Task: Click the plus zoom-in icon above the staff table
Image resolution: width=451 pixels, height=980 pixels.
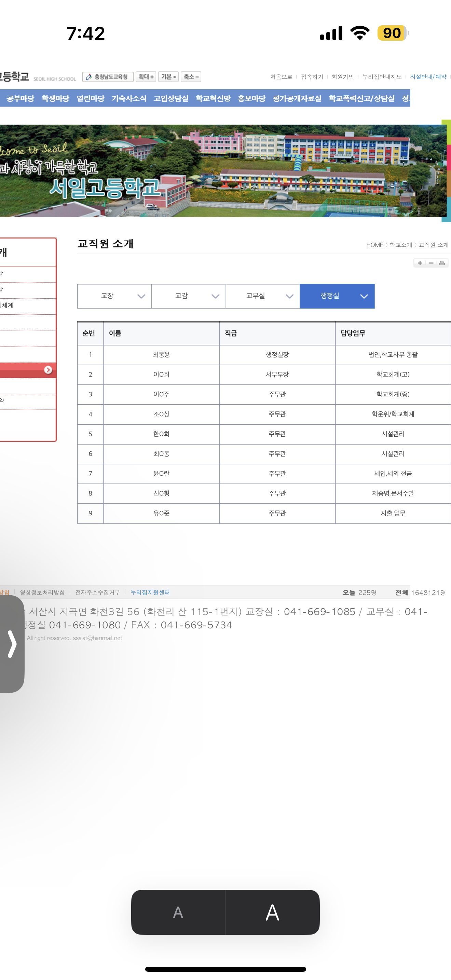Action: pyautogui.click(x=420, y=263)
